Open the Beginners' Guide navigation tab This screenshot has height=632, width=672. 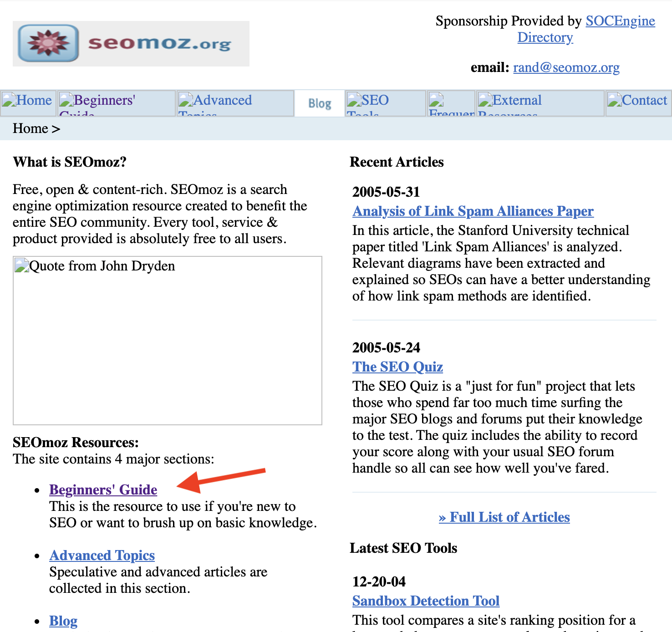(x=117, y=103)
